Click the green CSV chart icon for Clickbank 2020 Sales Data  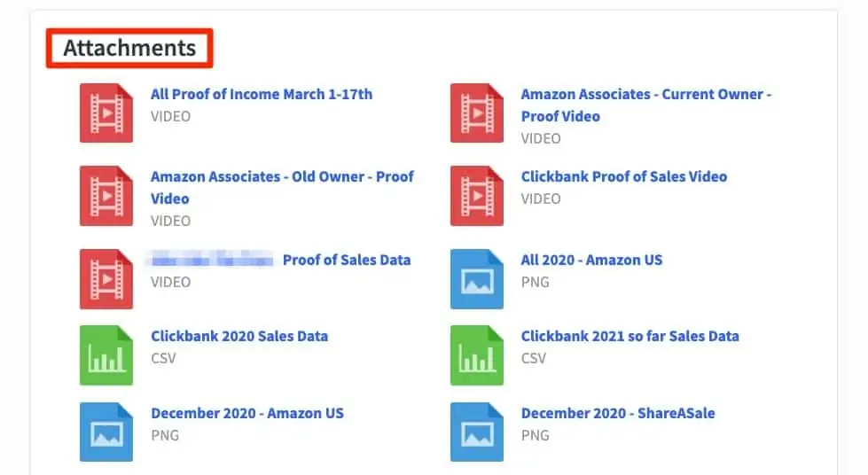point(106,355)
